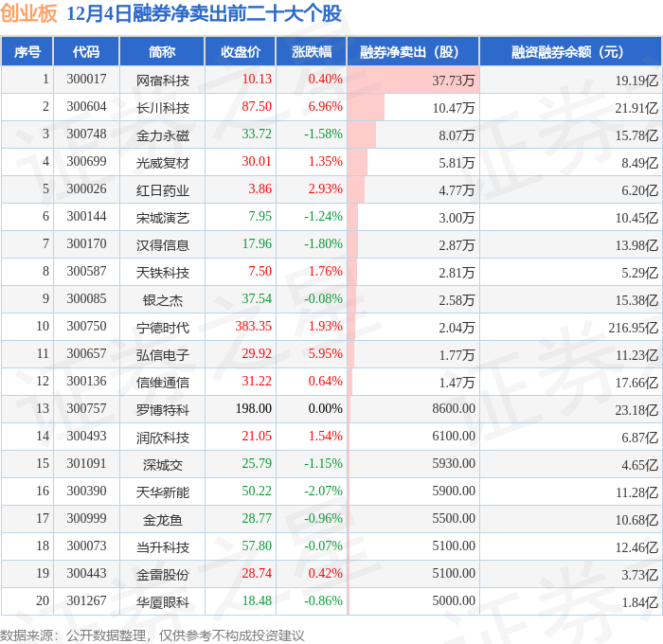This screenshot has width=663, height=644.
Task: Click closing price 33.72
Action: [x=257, y=134]
